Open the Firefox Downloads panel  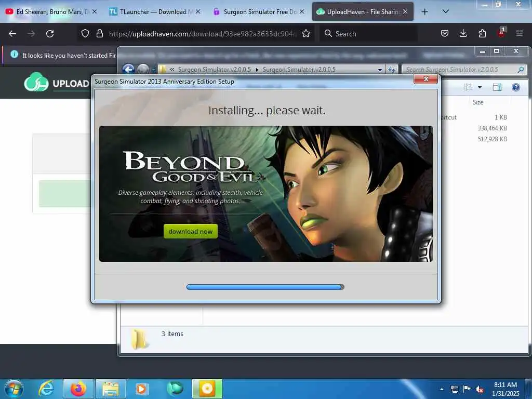point(463,33)
